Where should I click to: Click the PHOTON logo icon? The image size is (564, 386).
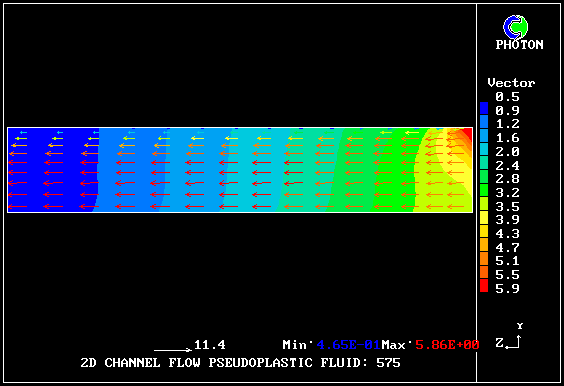point(515,27)
